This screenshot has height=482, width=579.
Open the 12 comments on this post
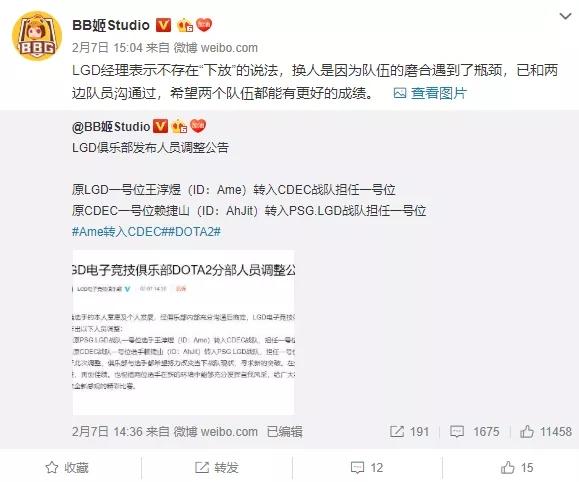[367, 468]
